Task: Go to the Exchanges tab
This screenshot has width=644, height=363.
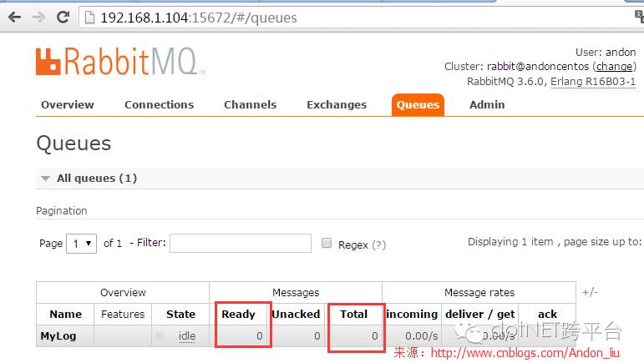Action: [337, 104]
